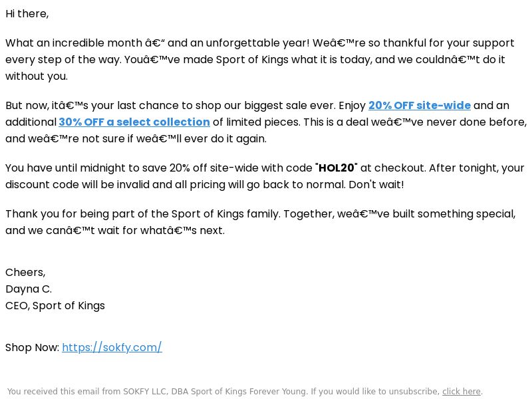Image resolution: width=532 pixels, height=399 pixels.
Task: Click the "without you." paragraph ending
Action: click(x=37, y=76)
